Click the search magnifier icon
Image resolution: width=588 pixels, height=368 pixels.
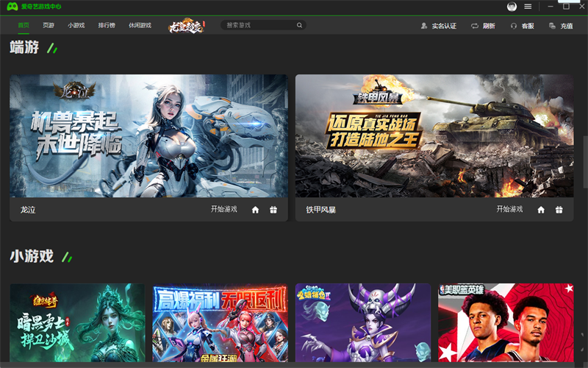click(299, 25)
